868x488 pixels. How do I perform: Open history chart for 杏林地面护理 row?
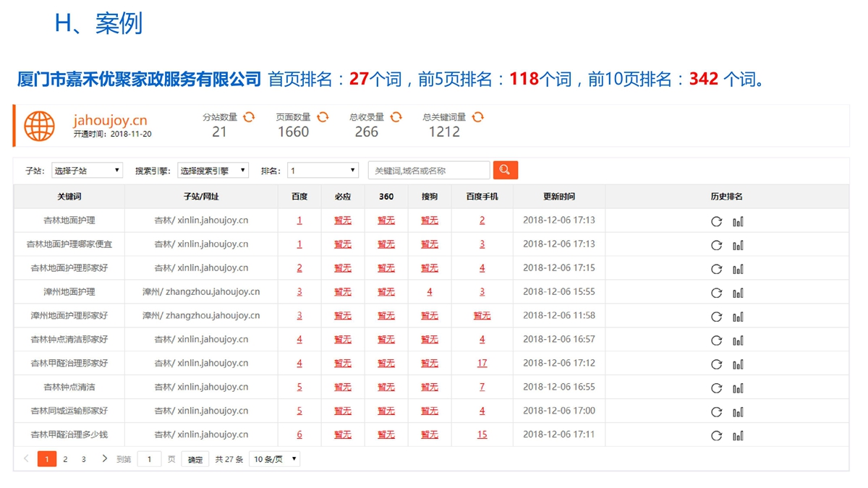(x=738, y=221)
